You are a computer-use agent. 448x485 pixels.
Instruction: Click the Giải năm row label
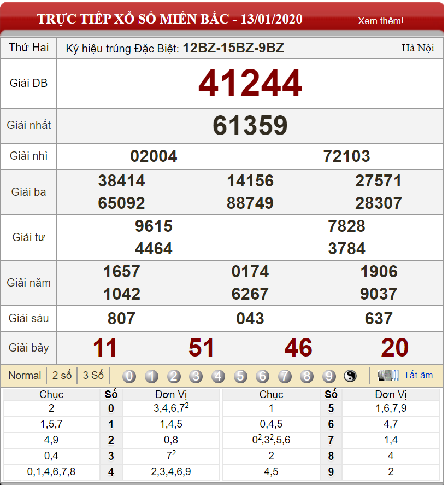point(29,283)
